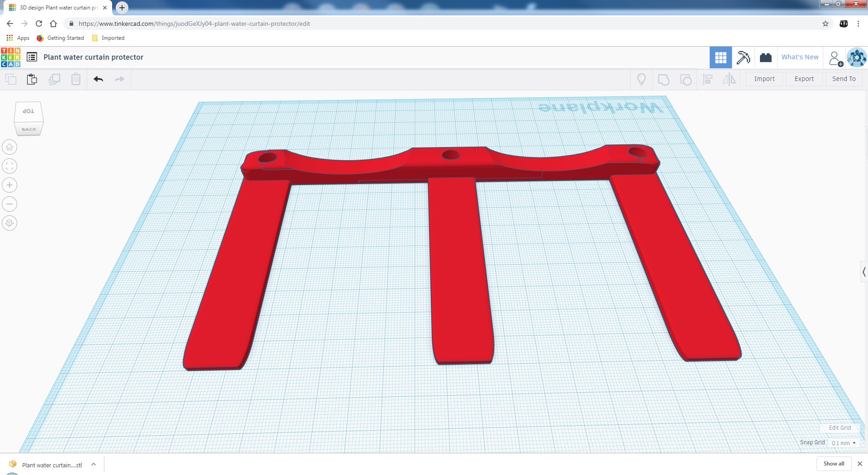Click the TOP face of view cube
Viewport: 868px width, 475px height.
(28, 111)
